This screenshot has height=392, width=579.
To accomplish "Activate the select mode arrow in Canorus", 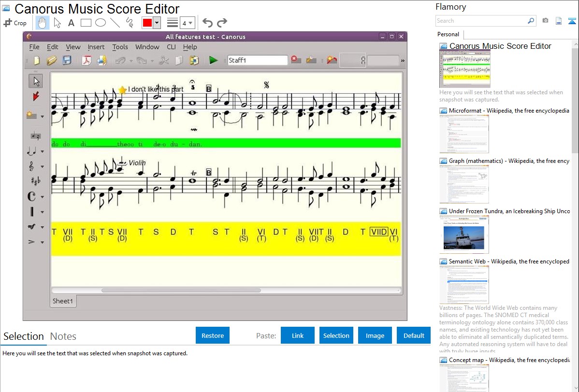I will tap(36, 81).
